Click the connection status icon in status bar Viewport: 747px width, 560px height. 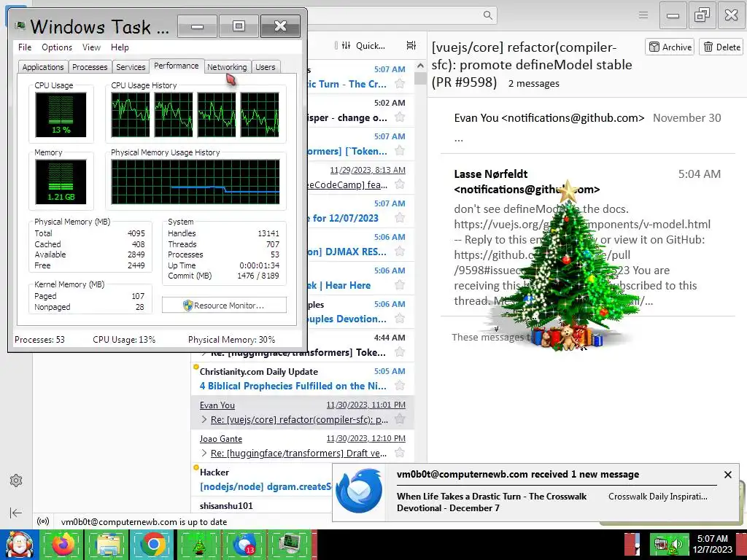43,521
